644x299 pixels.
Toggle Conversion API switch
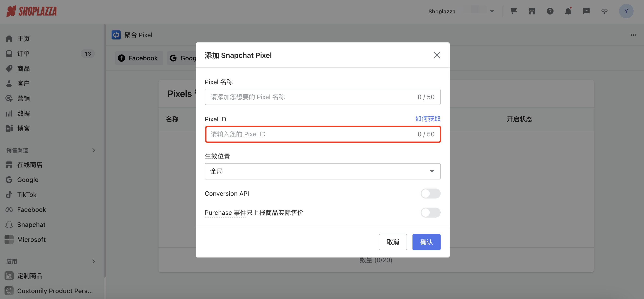pyautogui.click(x=430, y=194)
